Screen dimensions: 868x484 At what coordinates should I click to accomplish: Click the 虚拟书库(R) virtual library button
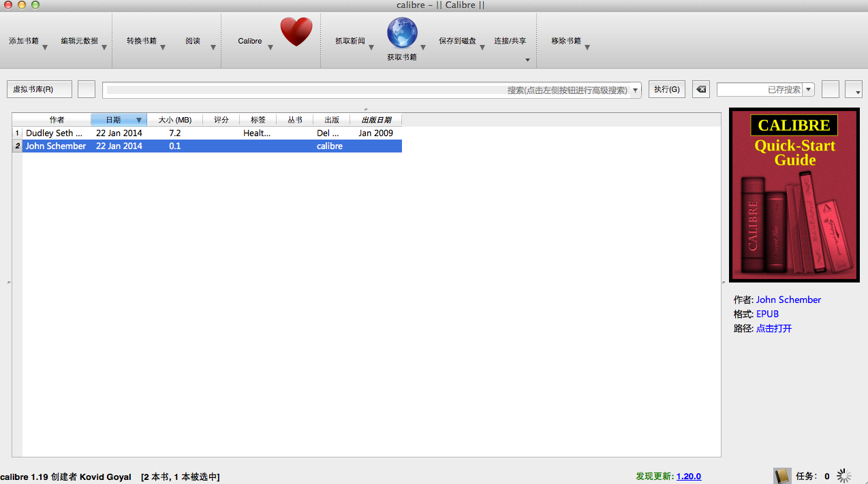(x=40, y=89)
